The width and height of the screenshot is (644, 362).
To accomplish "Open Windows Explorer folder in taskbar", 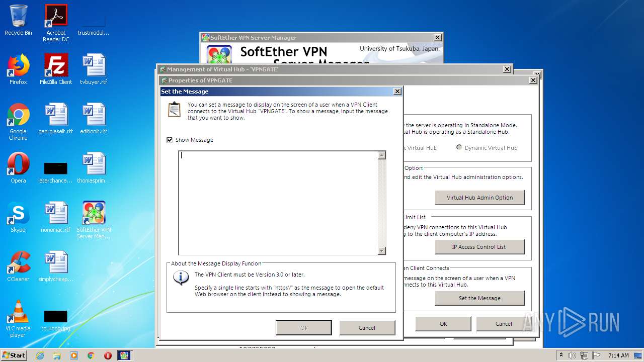I will tap(57, 355).
